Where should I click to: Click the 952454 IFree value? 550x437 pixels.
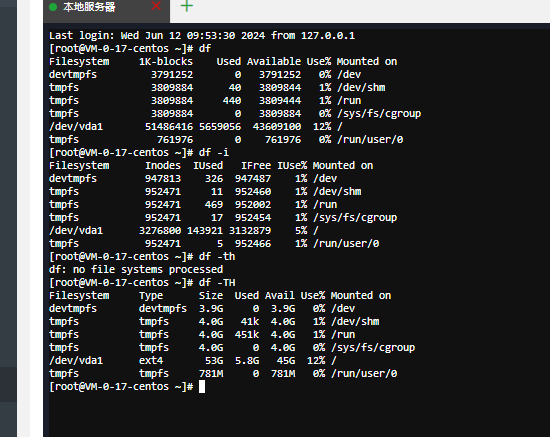pyautogui.click(x=253, y=217)
